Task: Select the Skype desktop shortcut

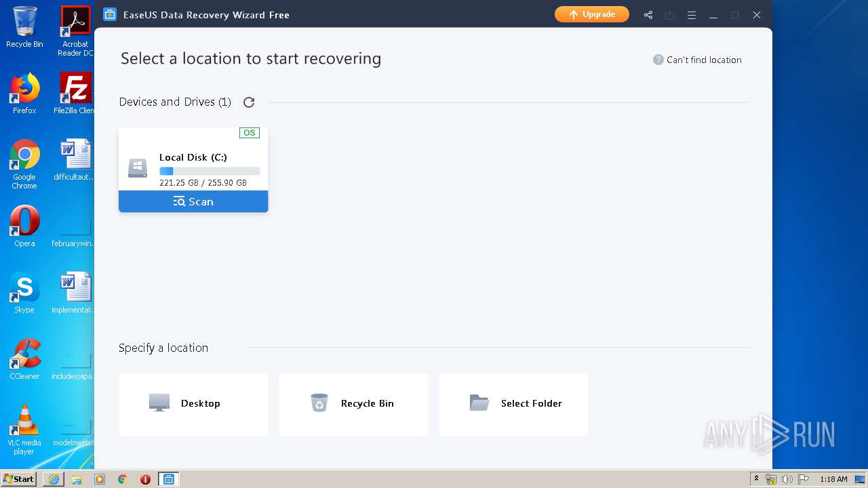Action: [24, 293]
